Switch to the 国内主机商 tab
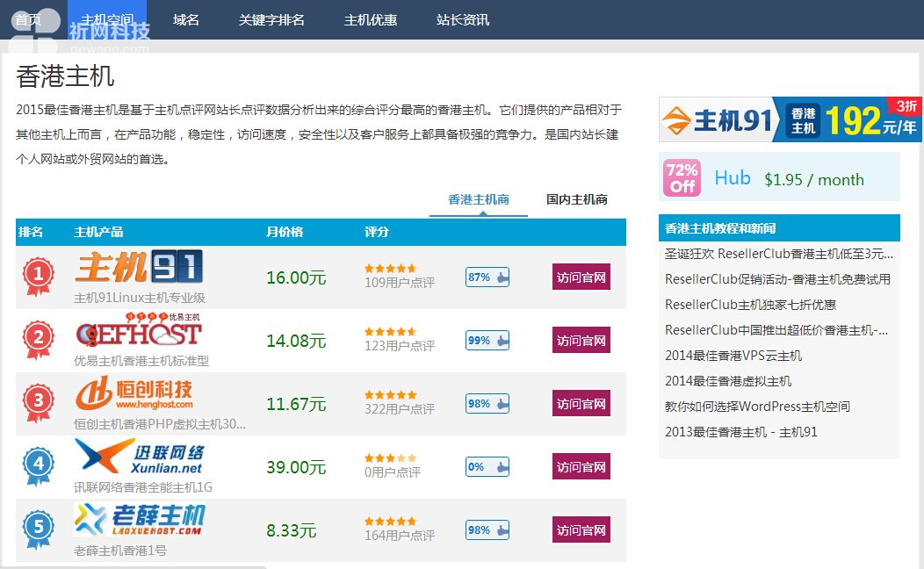The height and width of the screenshot is (569, 924). tap(577, 199)
